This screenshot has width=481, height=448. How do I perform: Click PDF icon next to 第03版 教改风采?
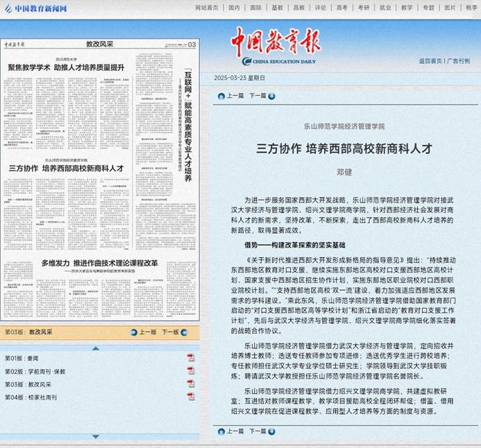pos(191,384)
